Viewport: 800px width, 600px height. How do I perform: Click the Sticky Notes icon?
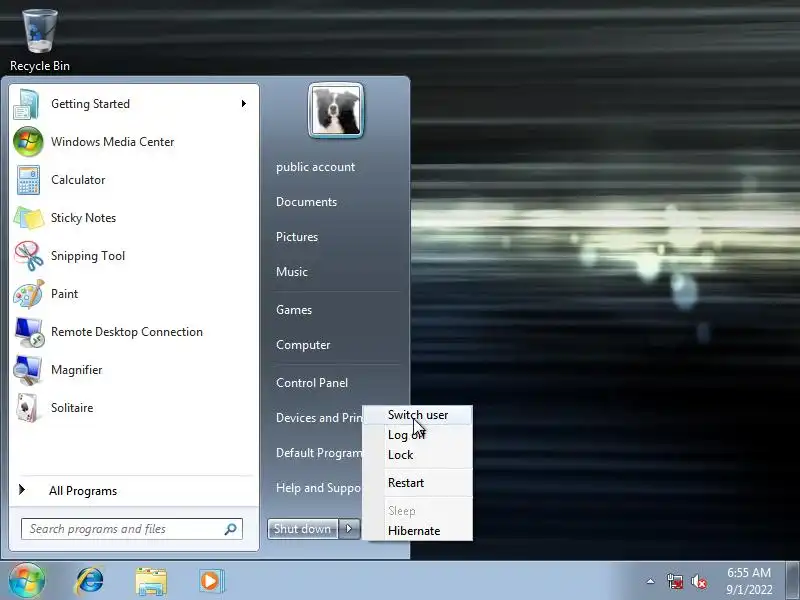pyautogui.click(x=28, y=218)
